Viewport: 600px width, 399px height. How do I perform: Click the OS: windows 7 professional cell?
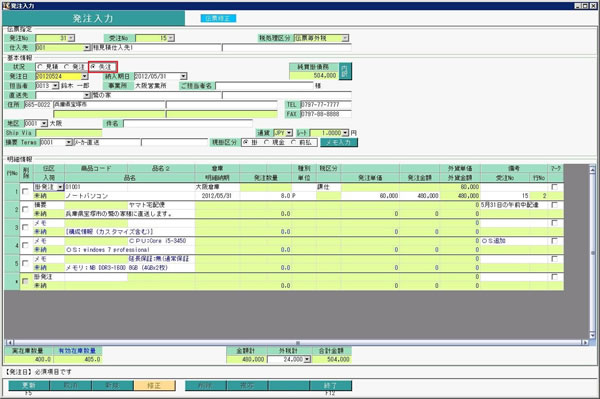pos(130,250)
